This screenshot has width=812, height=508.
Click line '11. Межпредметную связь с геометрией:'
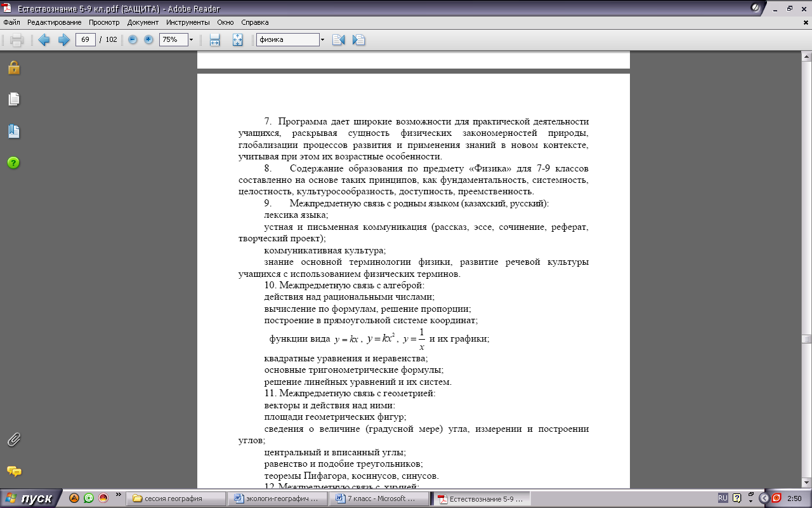[x=350, y=393]
